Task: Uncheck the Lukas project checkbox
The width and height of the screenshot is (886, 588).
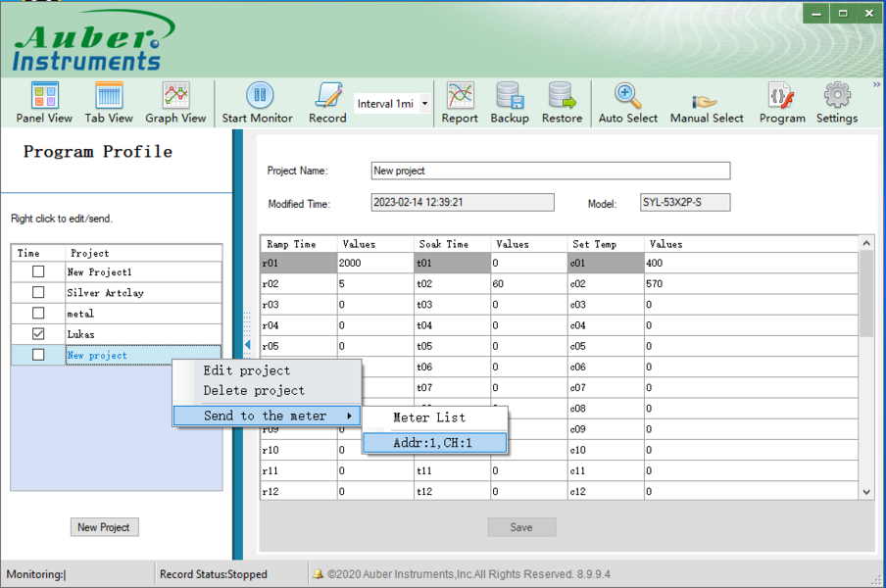Action: click(x=38, y=334)
